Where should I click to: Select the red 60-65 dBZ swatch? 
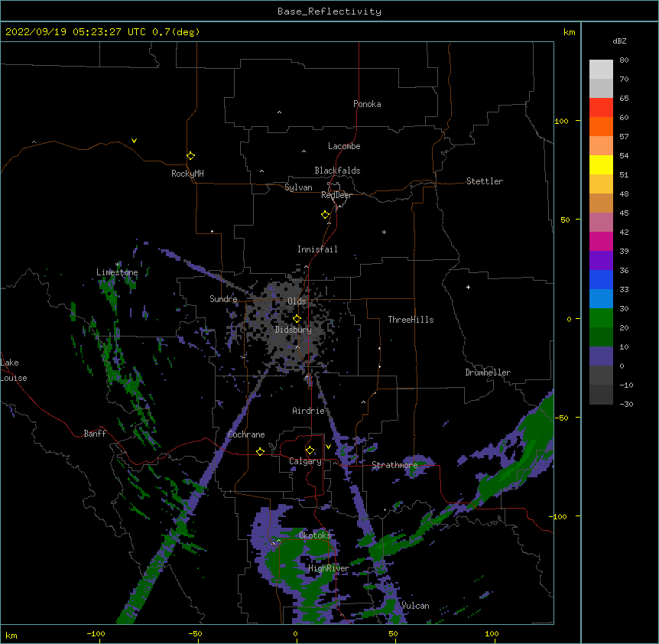tap(601, 108)
